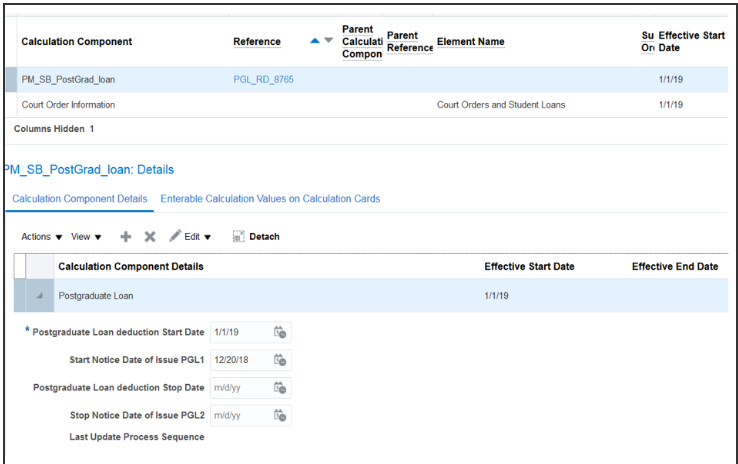Open the Edit dropdown menu
The width and height of the screenshot is (738, 464).
coord(190,237)
